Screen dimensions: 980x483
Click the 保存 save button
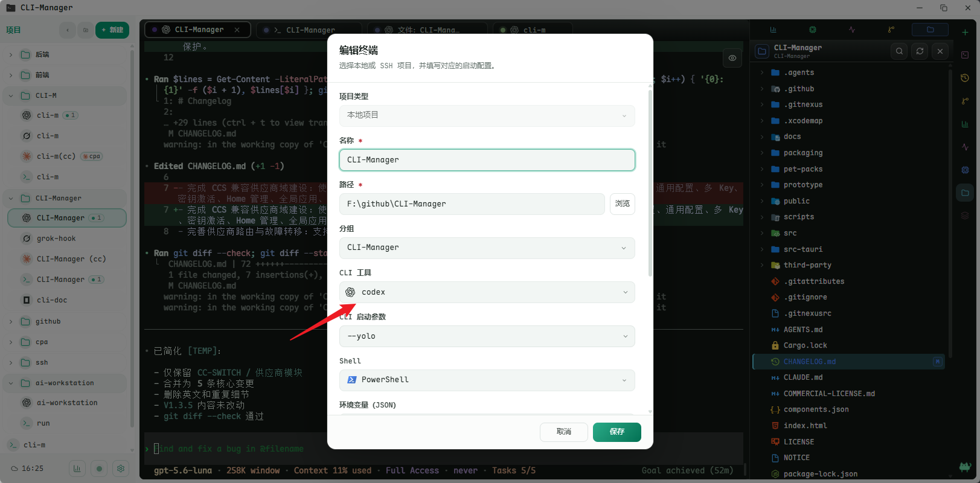(x=617, y=432)
